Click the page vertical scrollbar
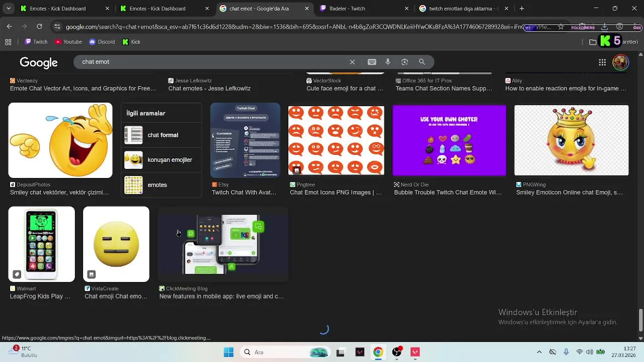 (640, 319)
